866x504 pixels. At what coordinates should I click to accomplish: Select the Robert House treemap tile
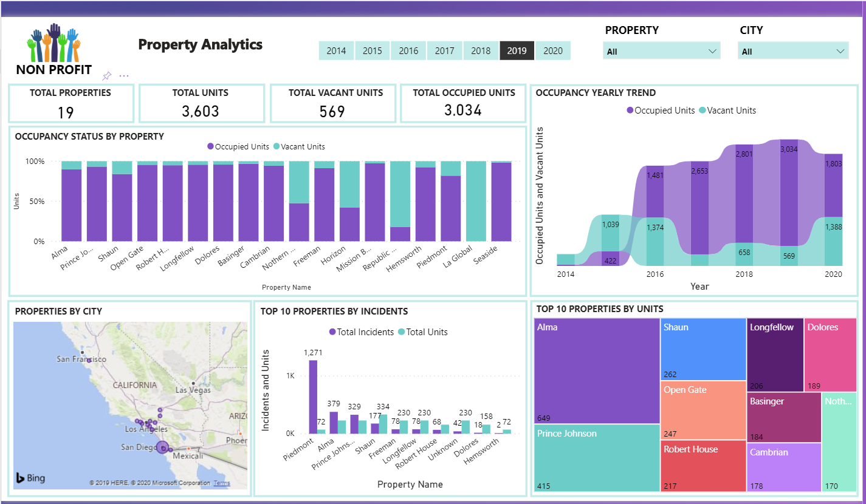[x=703, y=466]
